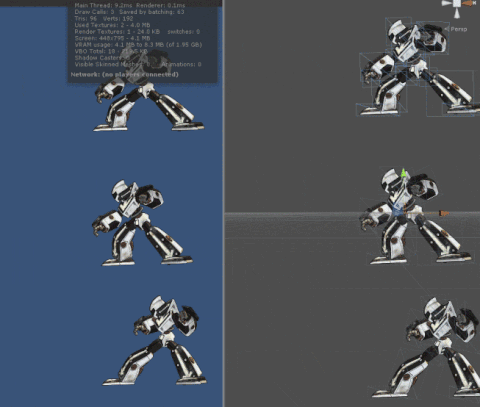Click the left white cone of scene gizmo
The image size is (480, 407).
(447, 3)
